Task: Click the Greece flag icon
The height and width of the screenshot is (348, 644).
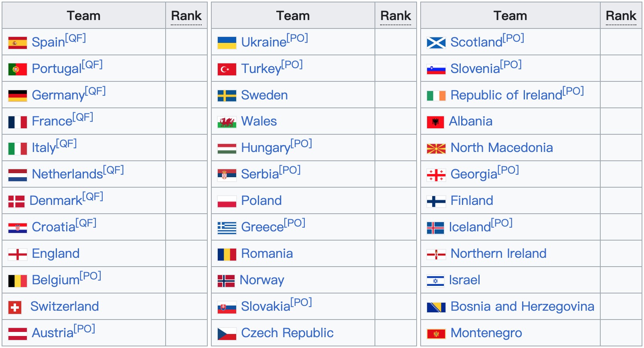Action: (x=227, y=228)
